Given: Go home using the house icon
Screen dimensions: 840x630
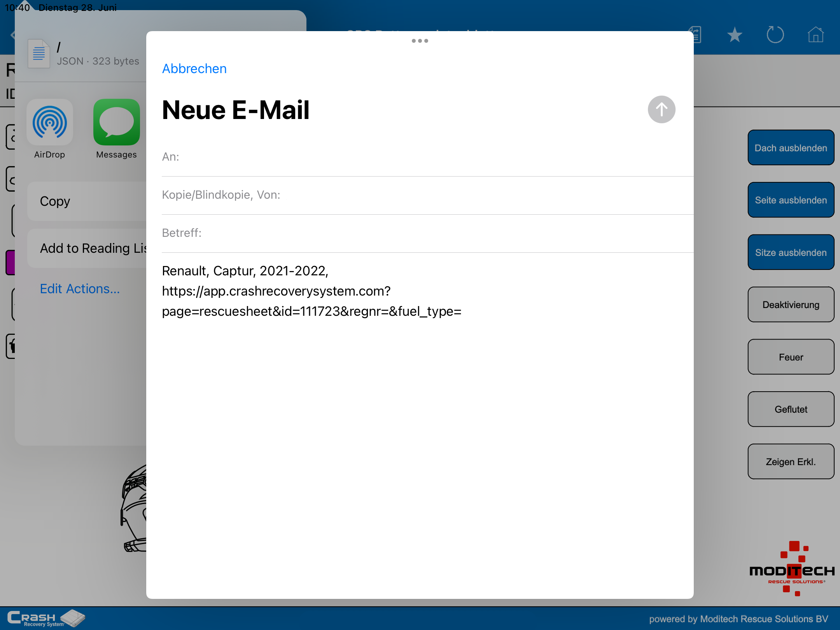Looking at the screenshot, I should point(815,35).
